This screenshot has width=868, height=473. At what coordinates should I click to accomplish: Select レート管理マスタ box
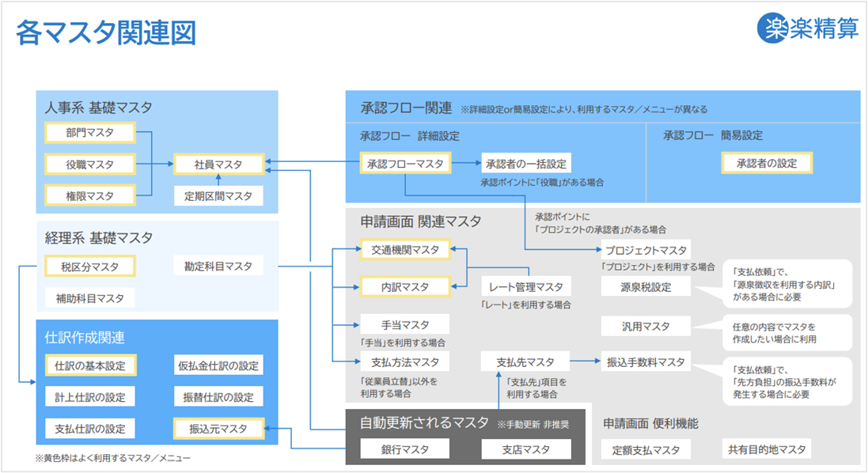click(526, 286)
